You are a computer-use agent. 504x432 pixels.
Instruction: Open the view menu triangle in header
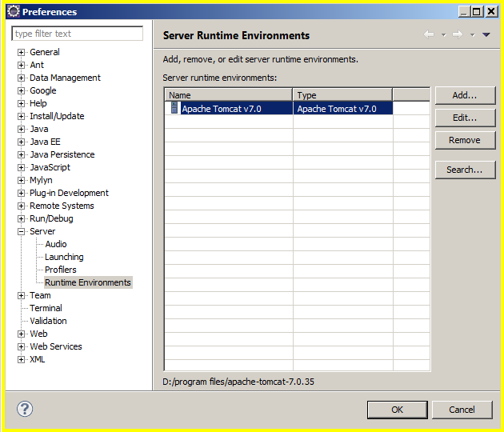coord(486,34)
